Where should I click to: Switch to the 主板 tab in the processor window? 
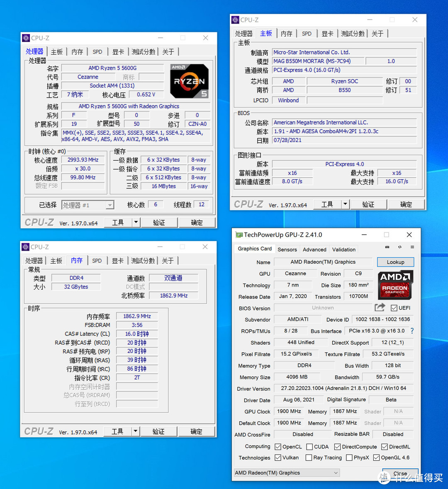(x=57, y=52)
